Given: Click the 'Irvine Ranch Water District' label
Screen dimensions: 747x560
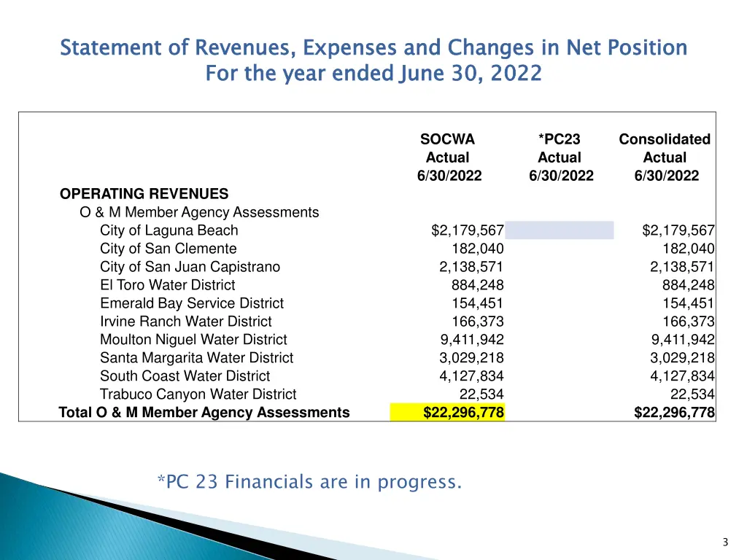Looking at the screenshot, I should 186,322.
